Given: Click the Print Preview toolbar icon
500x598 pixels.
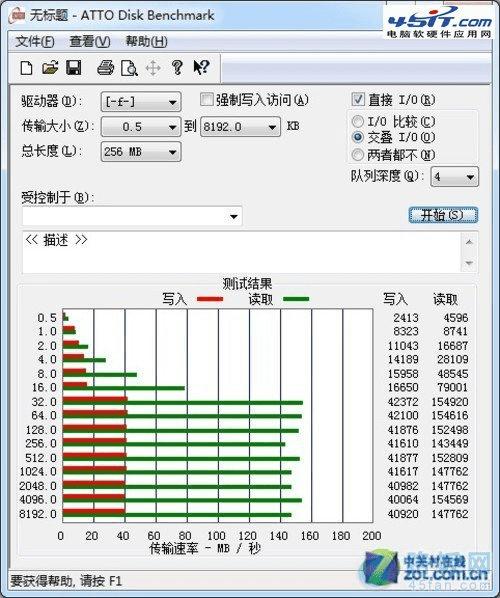Looking at the screenshot, I should [129, 68].
